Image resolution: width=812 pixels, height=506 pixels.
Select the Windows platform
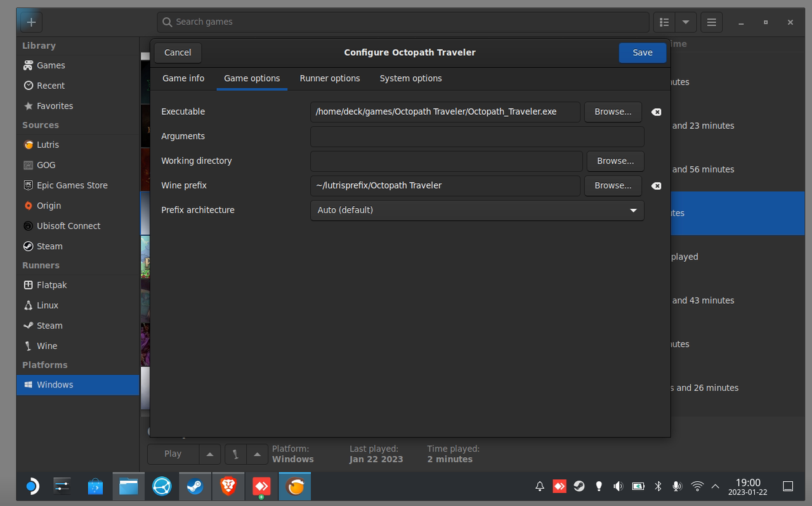[77, 385]
